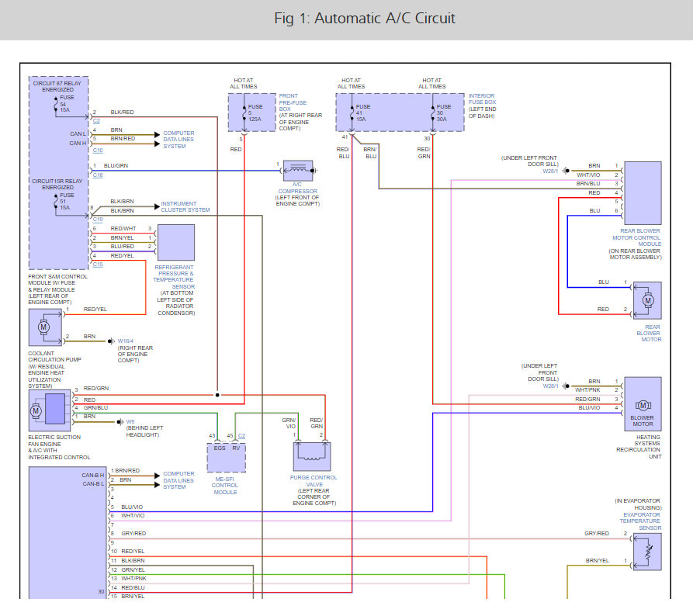
Task: Click the C15 connector label
Action: (97, 265)
